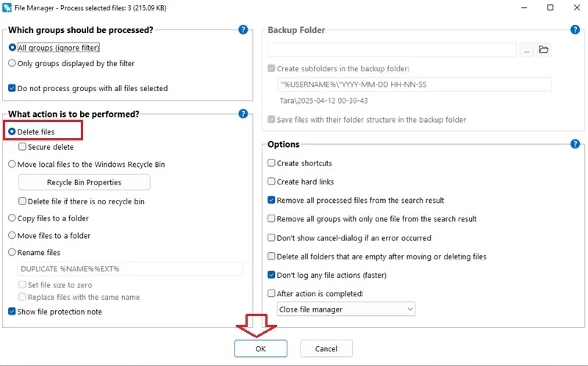This screenshot has height=366, width=588.
Task: Click the Cancel button
Action: tap(326, 349)
